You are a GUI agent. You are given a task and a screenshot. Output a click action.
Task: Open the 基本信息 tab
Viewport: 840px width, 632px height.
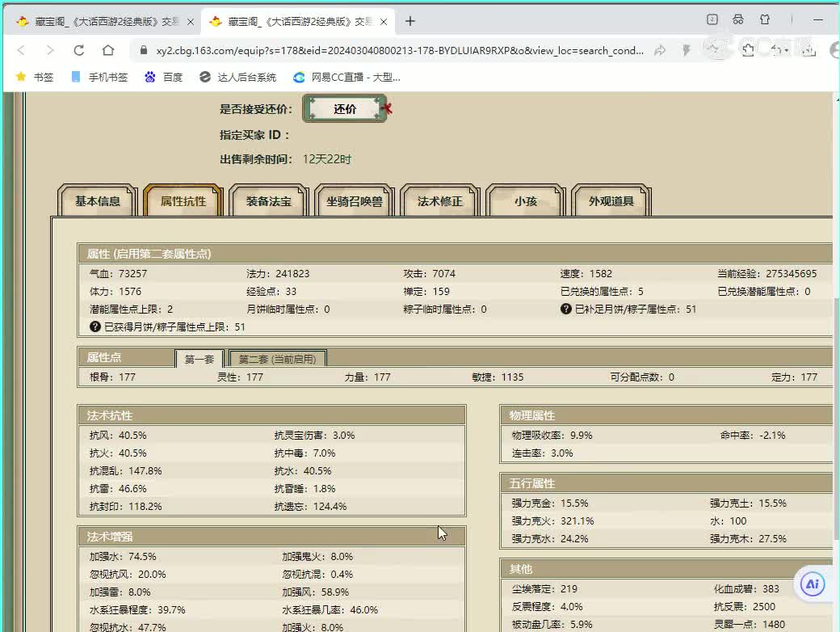click(98, 201)
